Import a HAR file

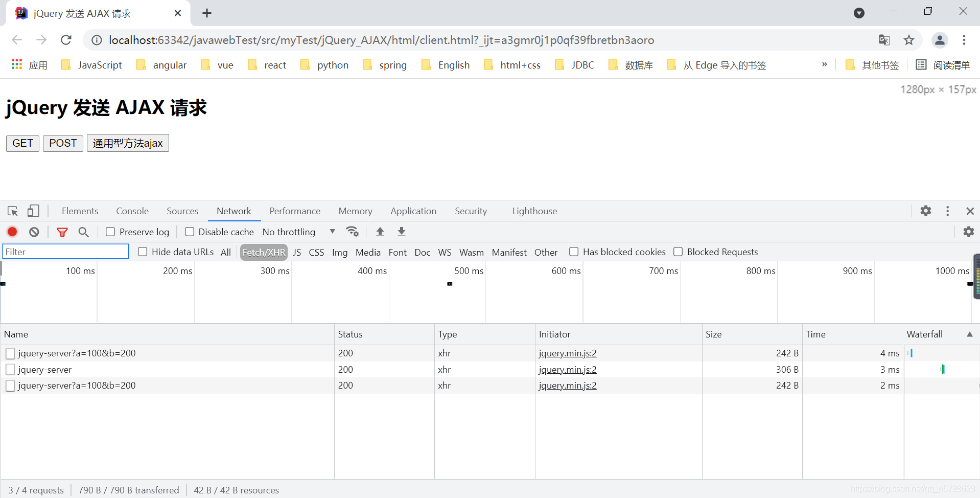click(380, 232)
